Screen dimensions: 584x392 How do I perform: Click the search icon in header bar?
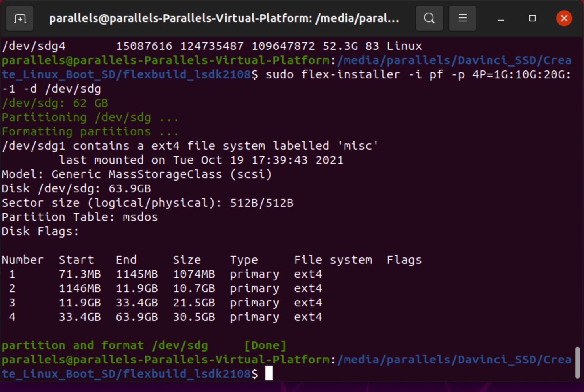click(x=429, y=18)
